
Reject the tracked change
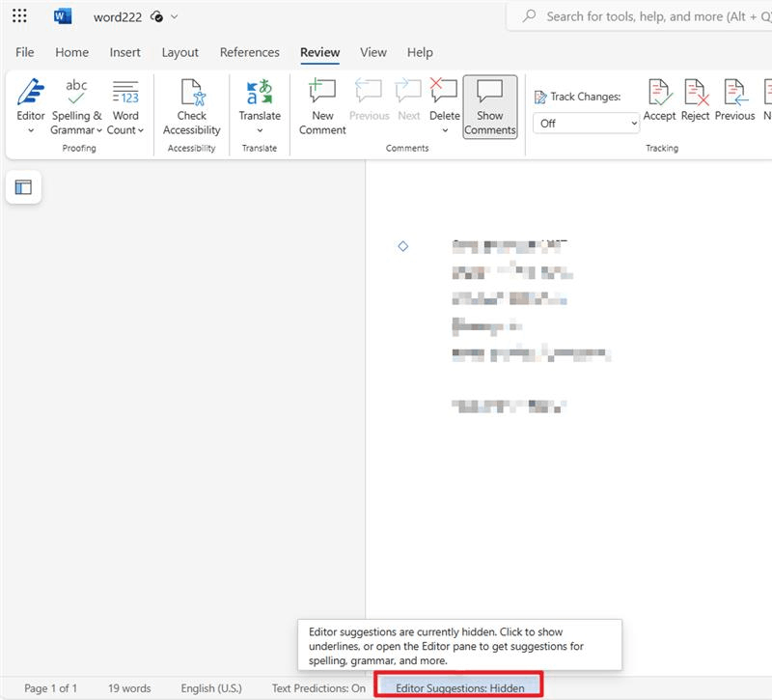pos(695,99)
